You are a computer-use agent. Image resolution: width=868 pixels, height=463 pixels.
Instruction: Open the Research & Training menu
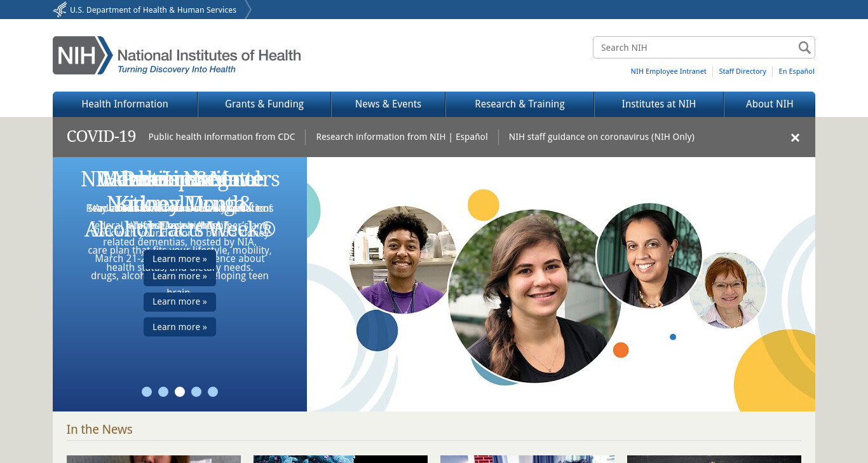pyautogui.click(x=520, y=104)
